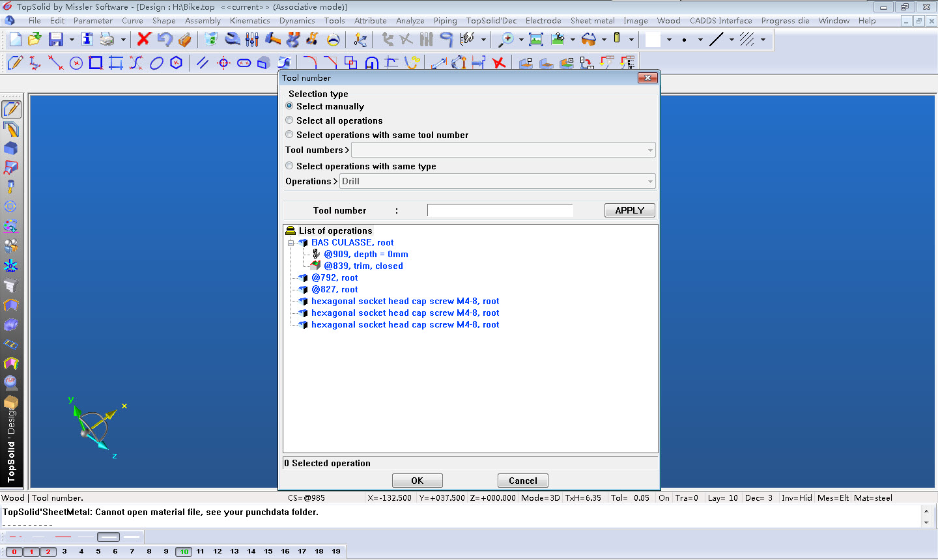Viewport: 938px width, 560px height.
Task: Select '@909, depth = 0mm' operation
Action: pos(366,255)
